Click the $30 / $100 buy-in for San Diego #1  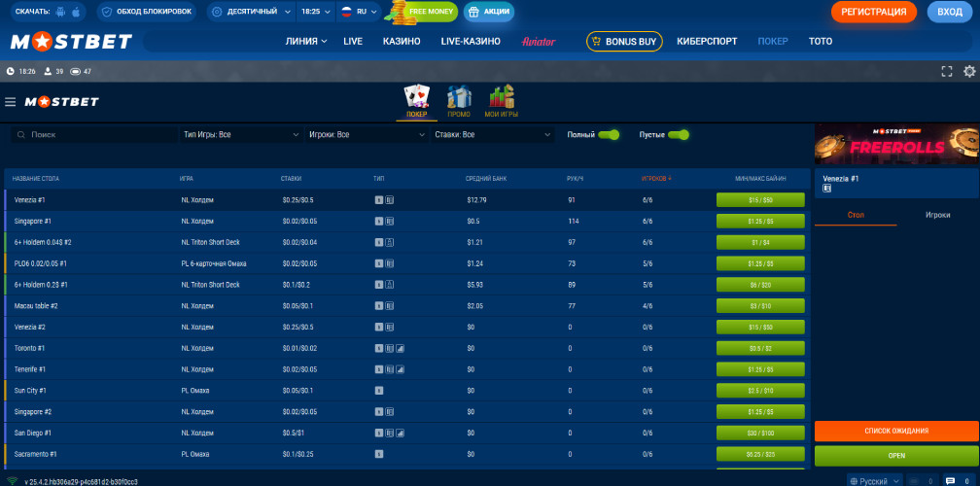(x=760, y=434)
